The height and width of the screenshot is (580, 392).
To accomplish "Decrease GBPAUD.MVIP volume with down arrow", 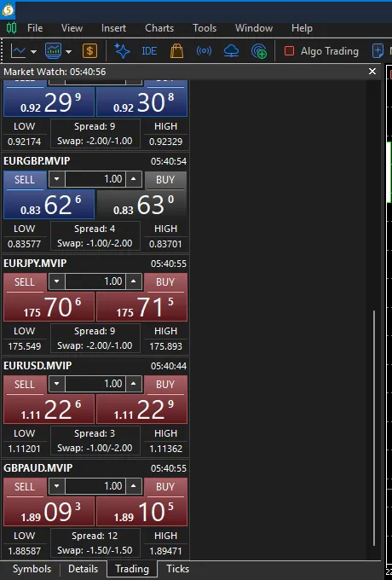I will tap(56, 486).
